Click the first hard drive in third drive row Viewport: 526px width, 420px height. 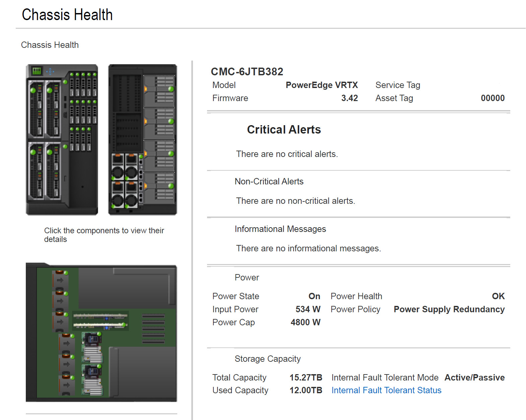tap(72, 139)
